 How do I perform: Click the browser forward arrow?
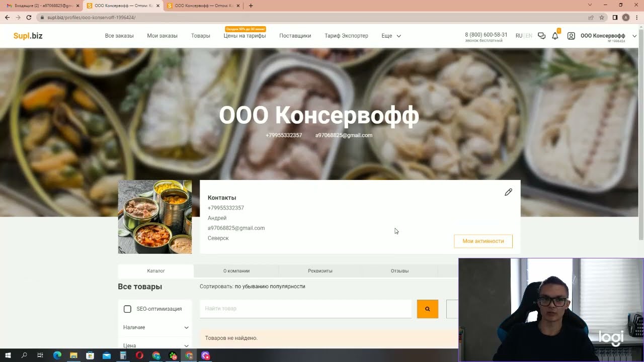click(x=18, y=17)
